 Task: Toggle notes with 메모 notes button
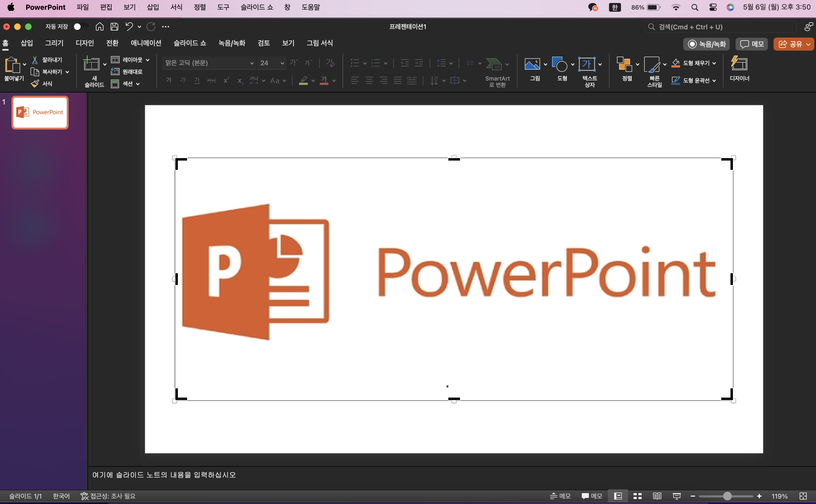[560, 496]
